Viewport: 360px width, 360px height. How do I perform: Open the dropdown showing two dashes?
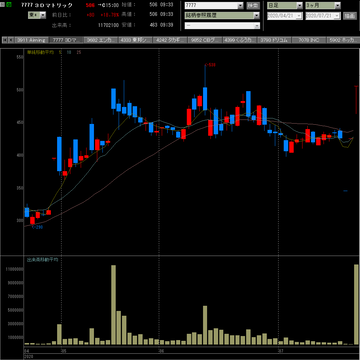pos(222,26)
